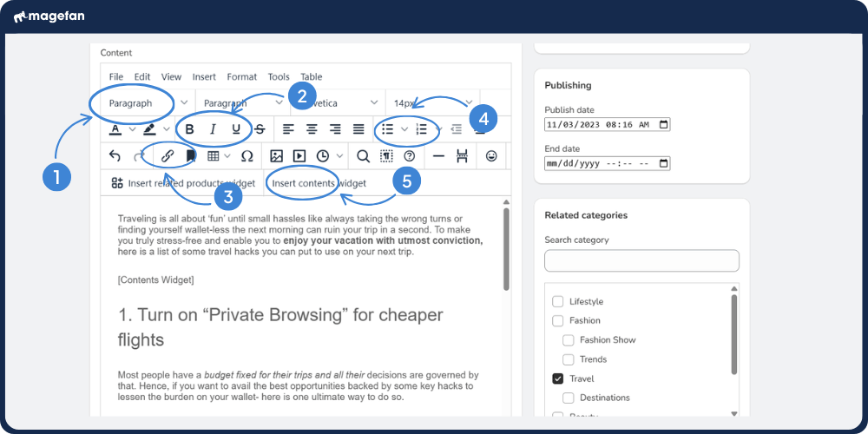Check the Lifestyle category checkbox

pyautogui.click(x=558, y=301)
